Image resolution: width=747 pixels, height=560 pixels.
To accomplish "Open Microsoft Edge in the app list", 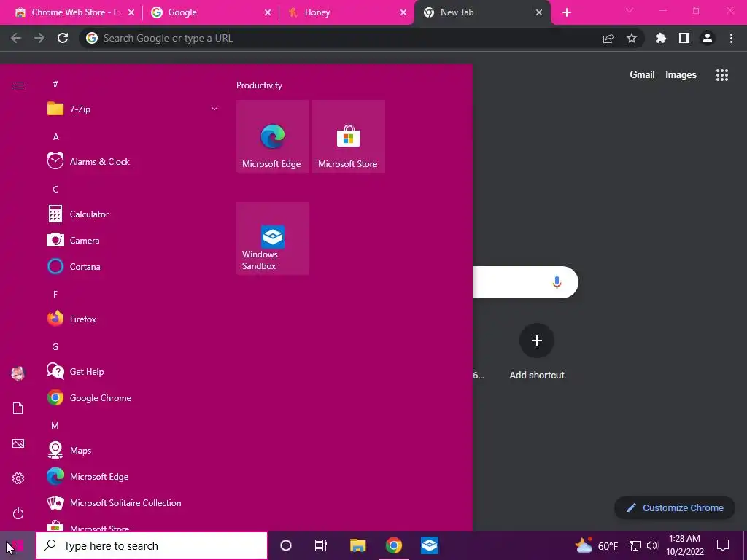I will (133, 476).
